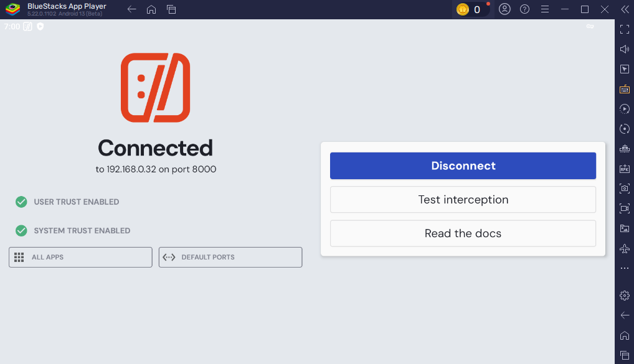Click the Disconnect button
This screenshot has width=634, height=364.
tap(463, 166)
